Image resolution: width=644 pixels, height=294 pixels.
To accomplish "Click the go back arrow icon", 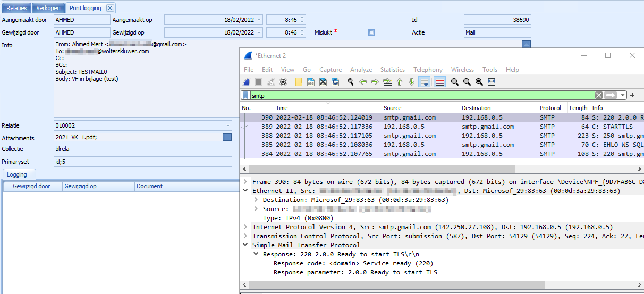I will pyautogui.click(x=363, y=82).
